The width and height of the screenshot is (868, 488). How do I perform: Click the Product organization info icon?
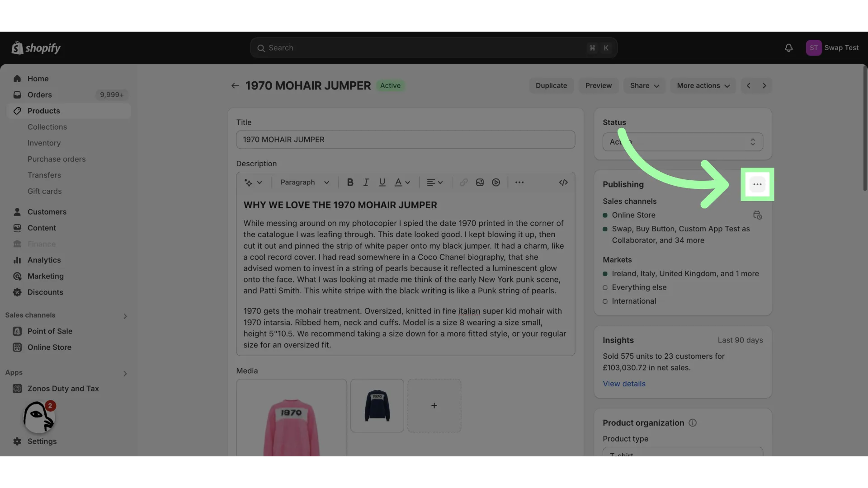[x=693, y=423]
